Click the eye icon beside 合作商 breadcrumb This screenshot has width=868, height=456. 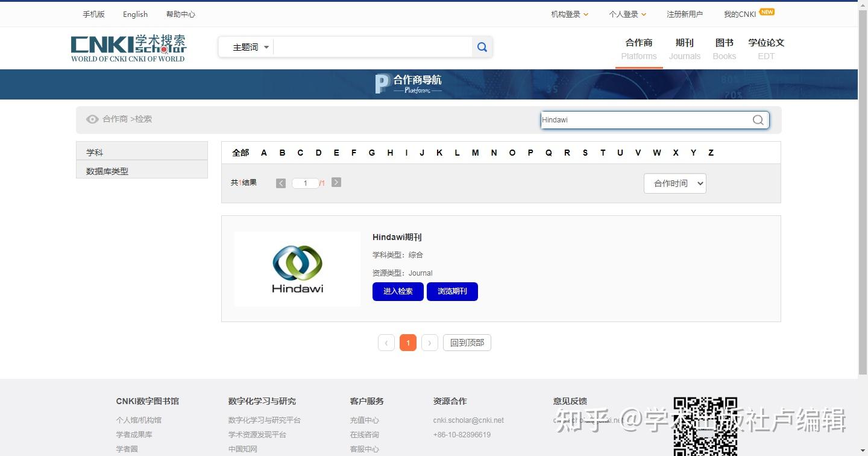[x=92, y=119]
